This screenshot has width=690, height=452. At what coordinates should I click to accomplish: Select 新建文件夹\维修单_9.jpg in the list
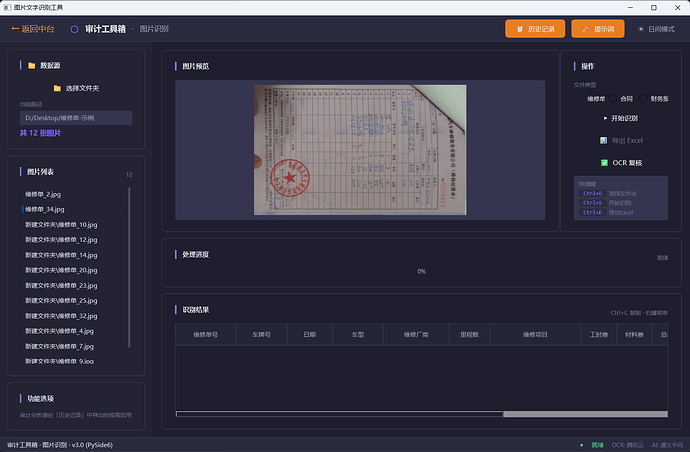point(75,361)
